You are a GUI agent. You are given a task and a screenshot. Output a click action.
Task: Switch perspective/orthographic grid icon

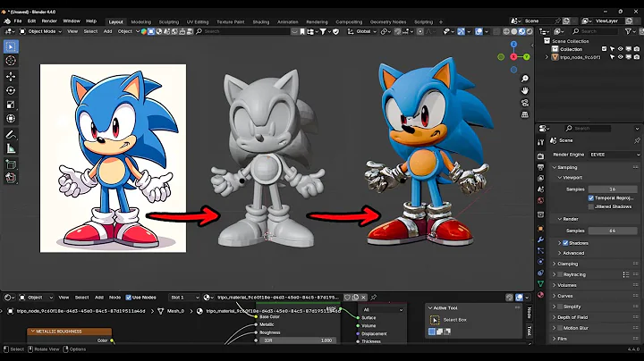click(x=525, y=114)
